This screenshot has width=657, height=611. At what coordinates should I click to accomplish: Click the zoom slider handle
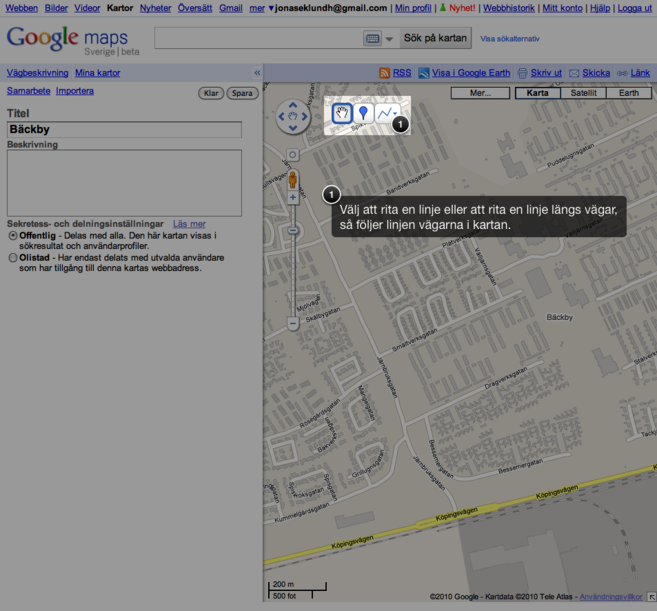coord(293,231)
